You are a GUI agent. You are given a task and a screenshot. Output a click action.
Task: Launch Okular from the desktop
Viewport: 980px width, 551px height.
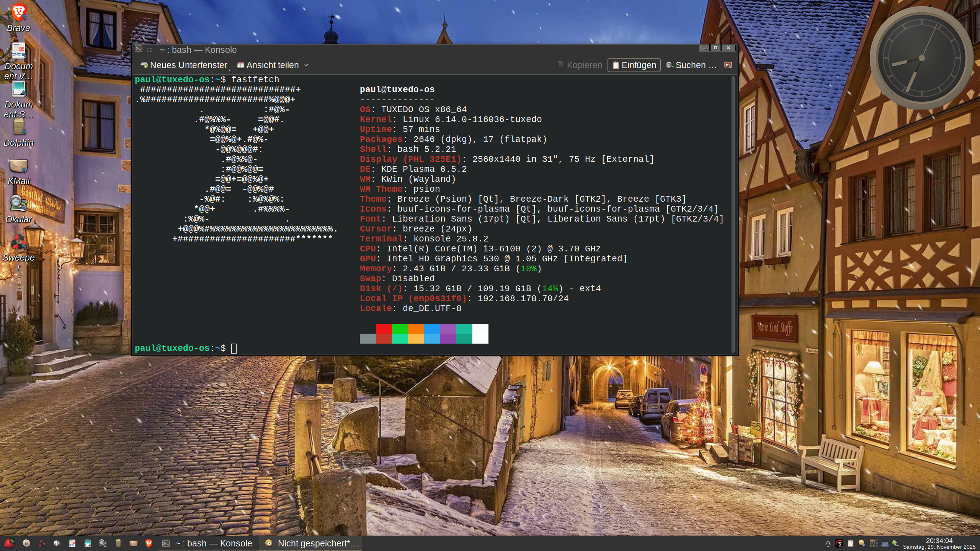pyautogui.click(x=18, y=204)
